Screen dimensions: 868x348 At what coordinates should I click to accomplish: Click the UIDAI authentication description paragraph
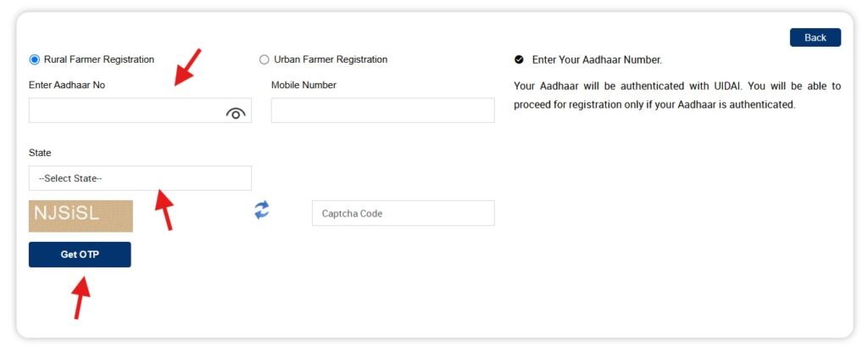(677, 95)
